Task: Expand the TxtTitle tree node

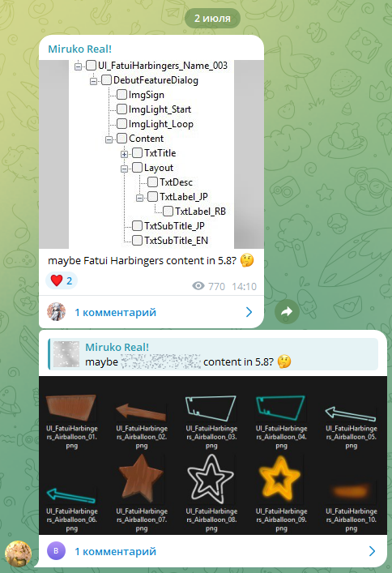Action: coord(124,154)
